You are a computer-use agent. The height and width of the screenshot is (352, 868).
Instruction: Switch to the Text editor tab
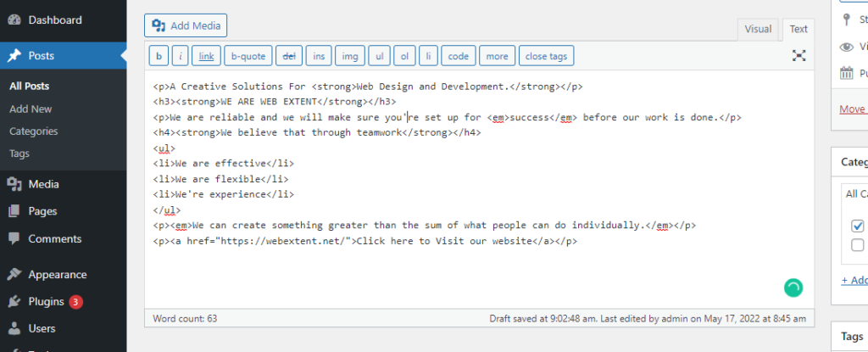(798, 30)
